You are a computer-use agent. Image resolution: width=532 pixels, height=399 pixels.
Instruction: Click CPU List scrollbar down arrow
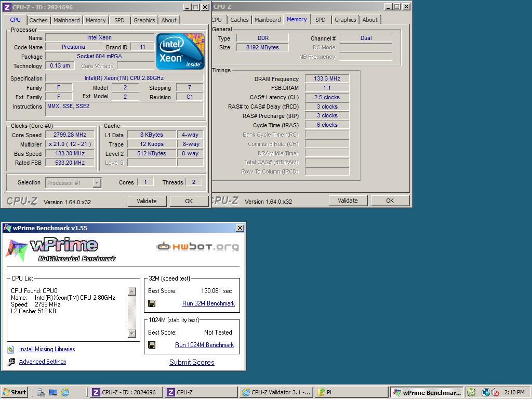pos(131,334)
